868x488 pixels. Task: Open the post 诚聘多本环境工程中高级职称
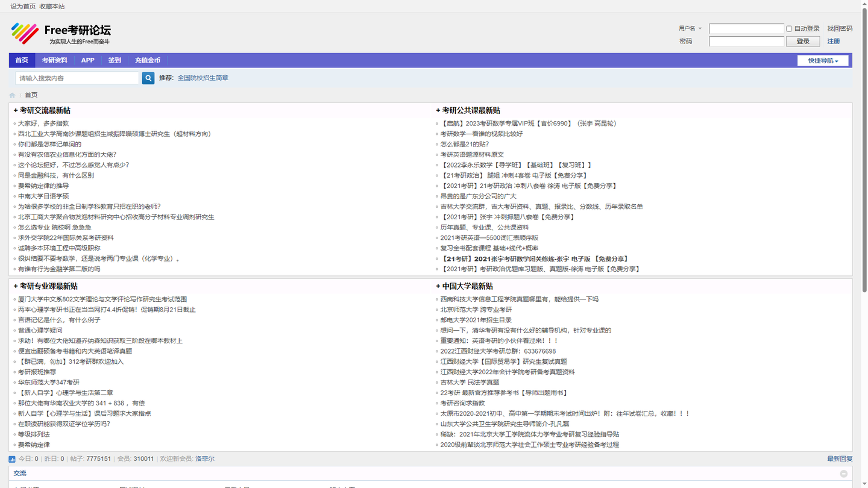point(59,248)
